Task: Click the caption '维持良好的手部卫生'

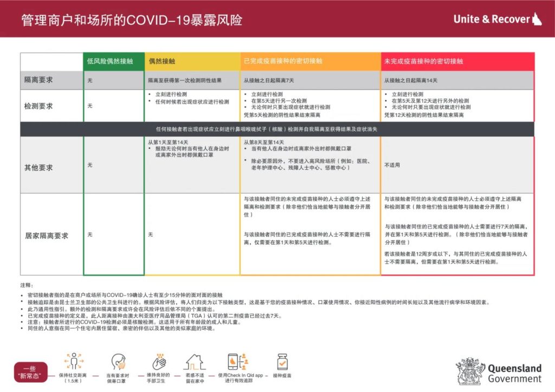Action: click(158, 378)
